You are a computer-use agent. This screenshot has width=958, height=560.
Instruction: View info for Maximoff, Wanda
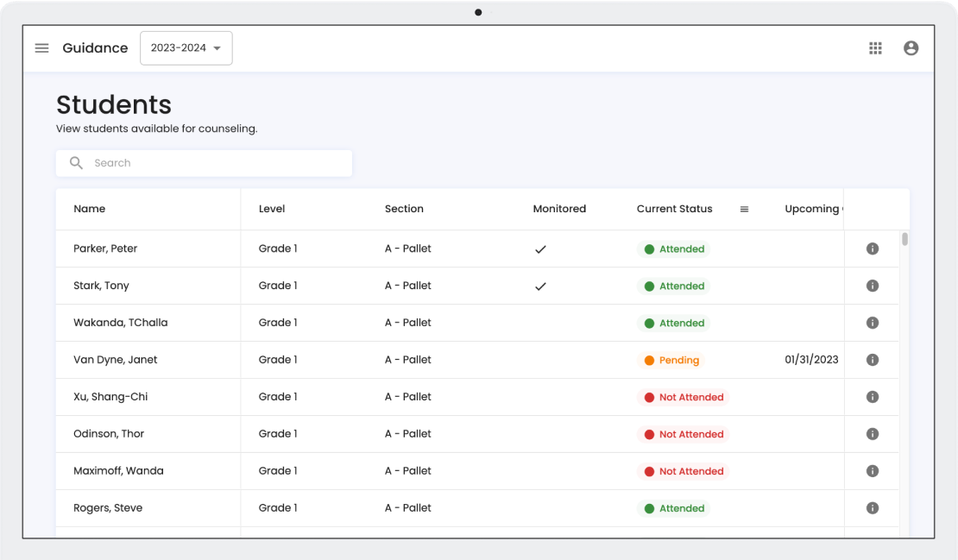(x=873, y=471)
